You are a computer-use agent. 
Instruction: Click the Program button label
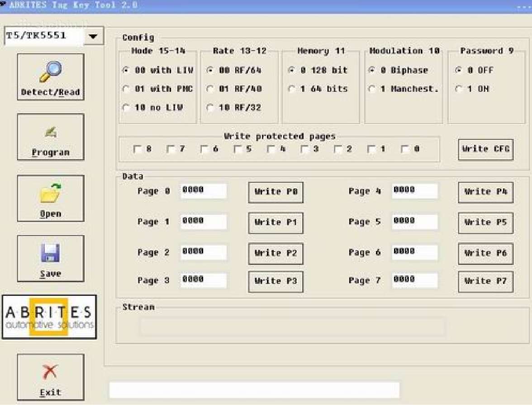pyautogui.click(x=51, y=153)
